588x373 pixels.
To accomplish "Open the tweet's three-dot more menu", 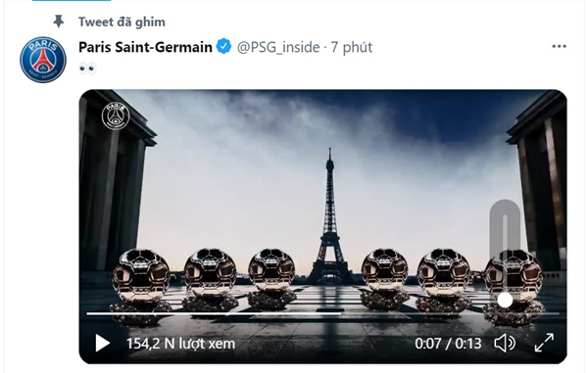I will 559,46.
